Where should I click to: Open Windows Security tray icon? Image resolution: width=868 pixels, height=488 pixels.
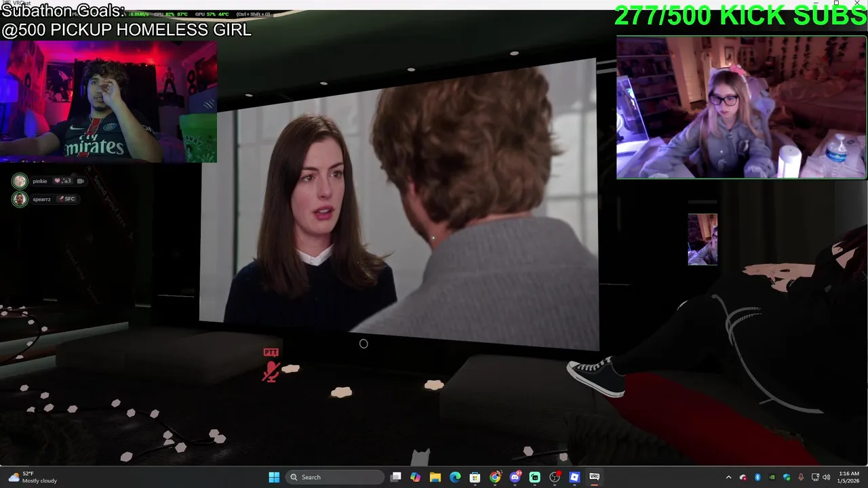(x=787, y=477)
